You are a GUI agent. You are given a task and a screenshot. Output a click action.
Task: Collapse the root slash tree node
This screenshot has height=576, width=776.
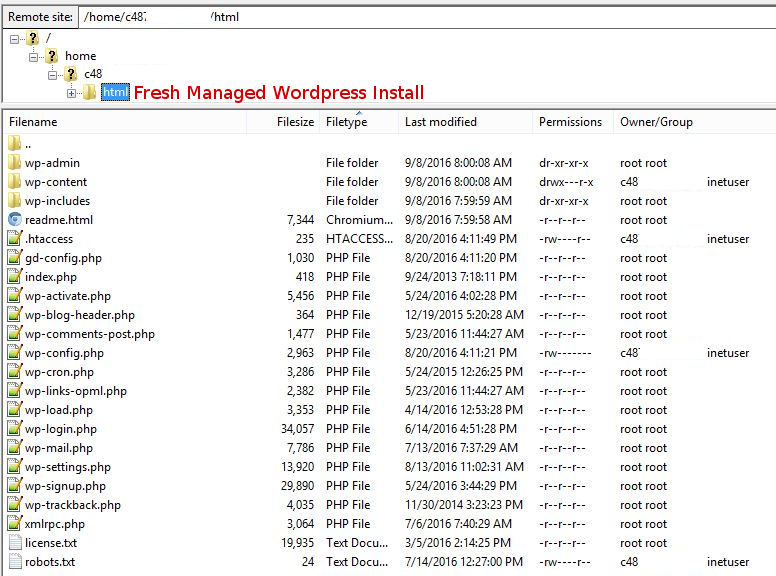[14, 39]
